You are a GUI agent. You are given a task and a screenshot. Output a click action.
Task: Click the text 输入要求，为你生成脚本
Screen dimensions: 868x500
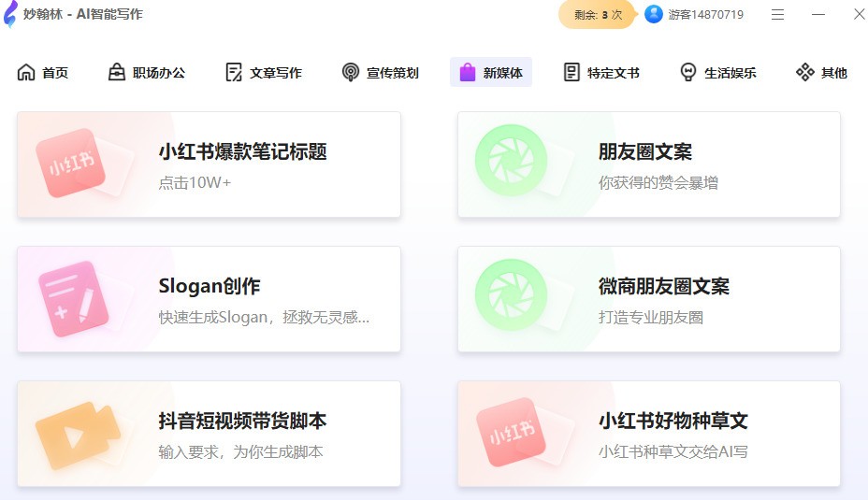click(240, 451)
